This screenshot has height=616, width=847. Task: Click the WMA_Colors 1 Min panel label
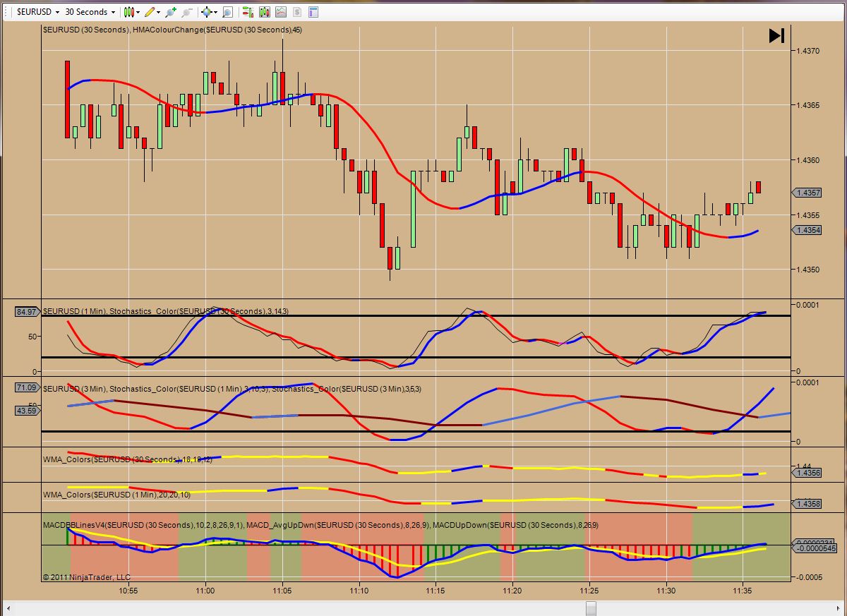(116, 495)
